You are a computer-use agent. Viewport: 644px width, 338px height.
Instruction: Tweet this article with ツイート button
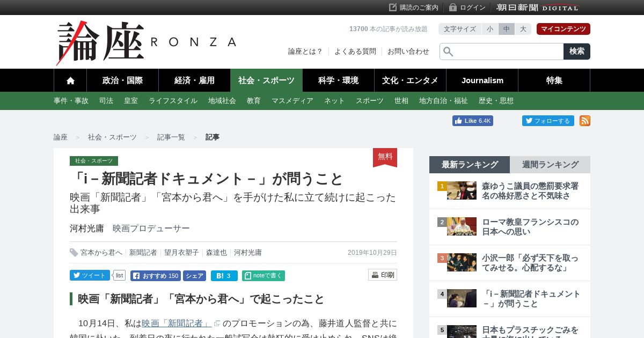[x=90, y=275]
